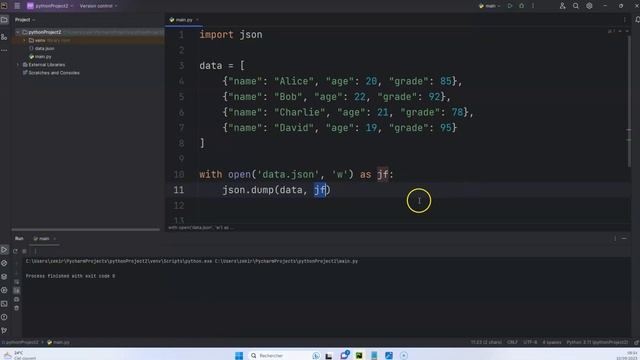640x360 pixels.
Task: Go to next highlighted problem arrow
Action: [627, 31]
